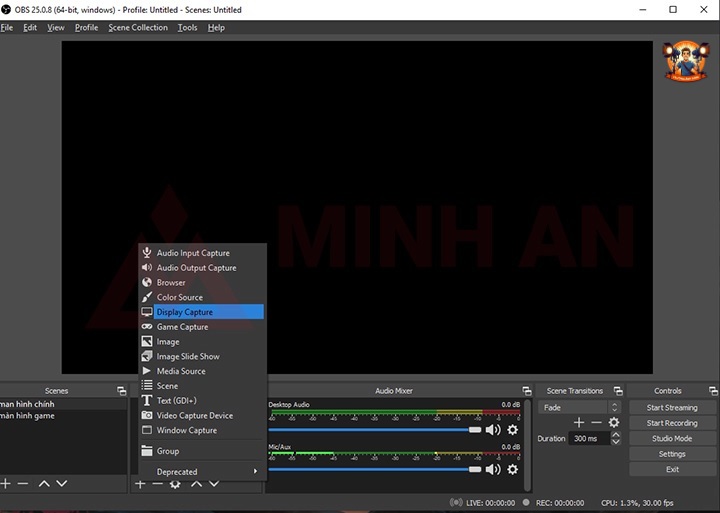Select scene 'màn hình chính'

point(63,404)
